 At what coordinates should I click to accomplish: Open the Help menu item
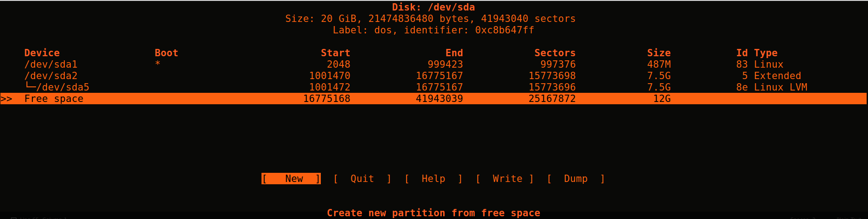433,179
